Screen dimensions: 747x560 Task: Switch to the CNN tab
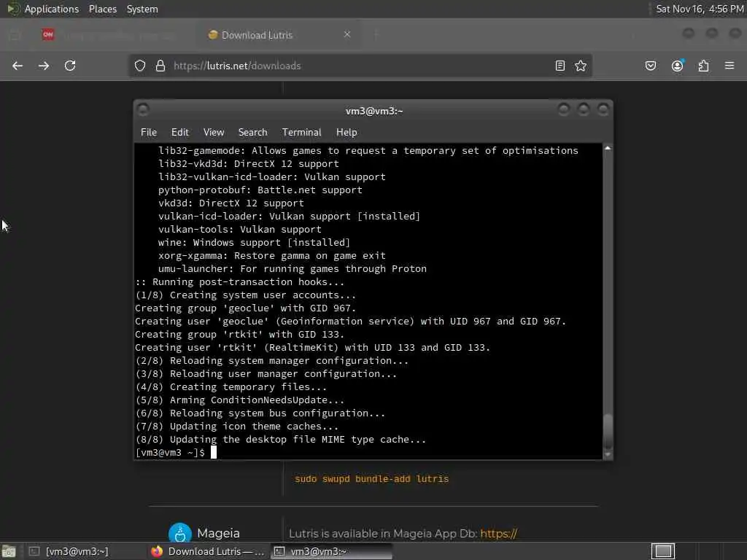point(113,35)
